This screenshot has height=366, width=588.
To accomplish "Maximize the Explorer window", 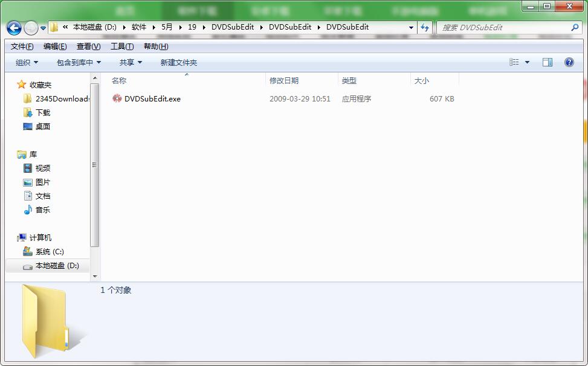I will coord(547,6).
